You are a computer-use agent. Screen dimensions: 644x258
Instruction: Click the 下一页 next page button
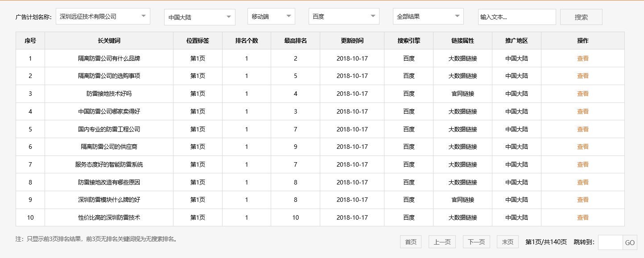[475, 242]
